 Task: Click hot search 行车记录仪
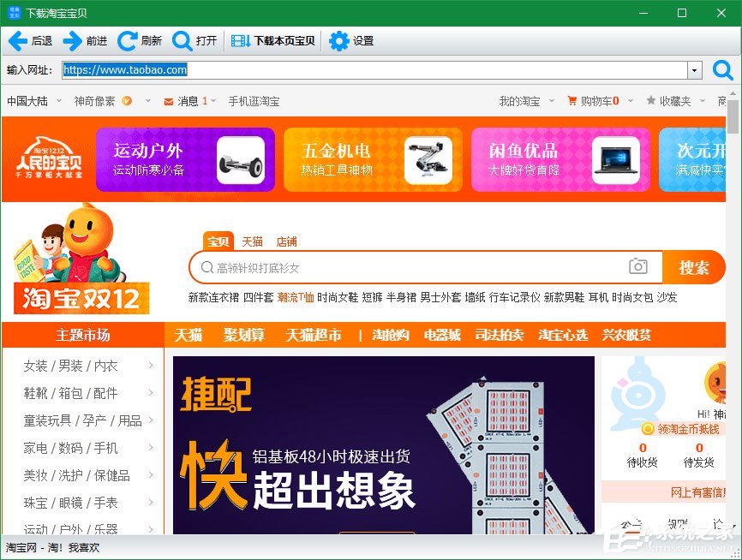514,297
